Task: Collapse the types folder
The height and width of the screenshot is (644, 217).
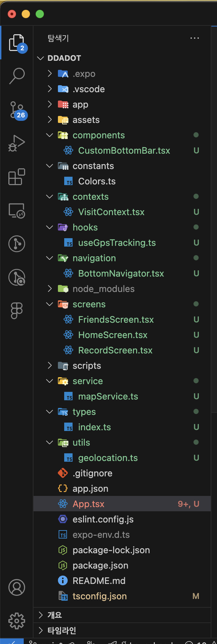Action: [x=50, y=411]
